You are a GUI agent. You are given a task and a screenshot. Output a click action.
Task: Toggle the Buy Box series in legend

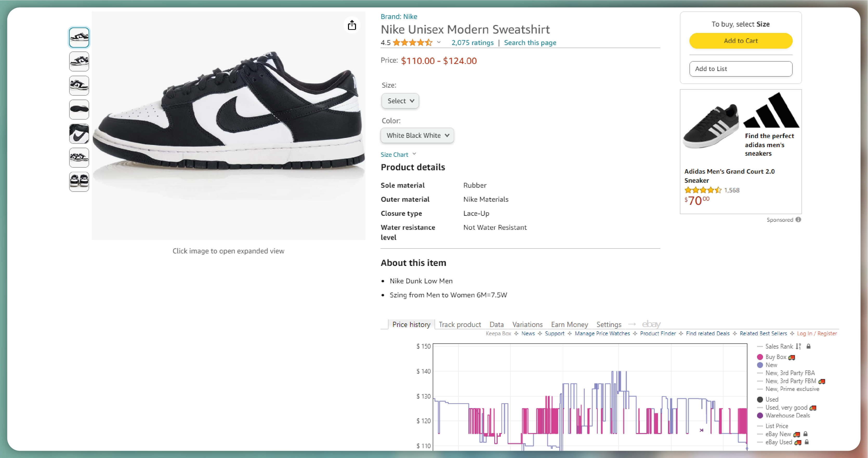click(775, 357)
